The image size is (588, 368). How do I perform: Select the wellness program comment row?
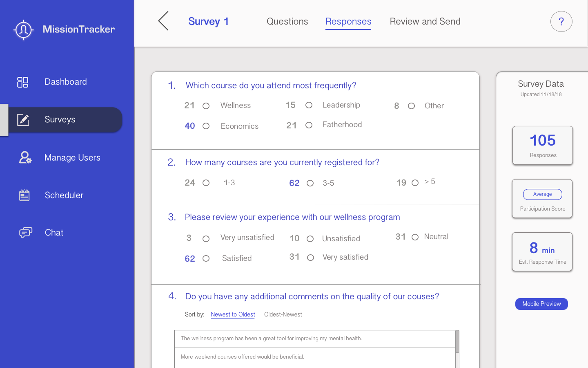(x=314, y=339)
